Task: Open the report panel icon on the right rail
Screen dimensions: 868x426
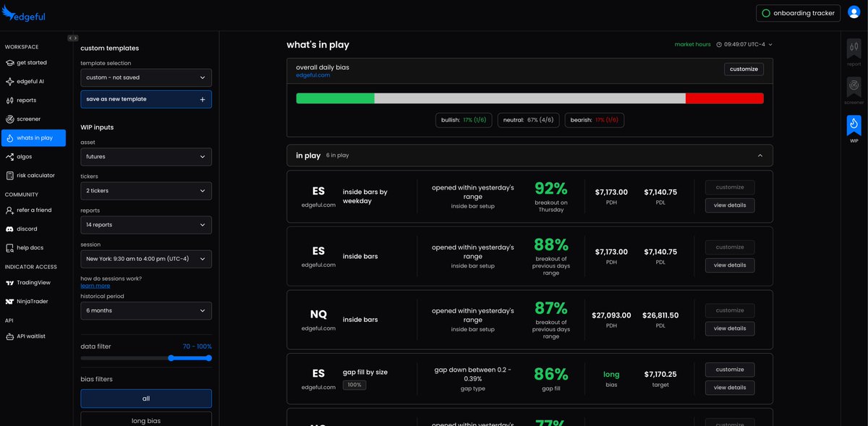Action: click(x=854, y=48)
